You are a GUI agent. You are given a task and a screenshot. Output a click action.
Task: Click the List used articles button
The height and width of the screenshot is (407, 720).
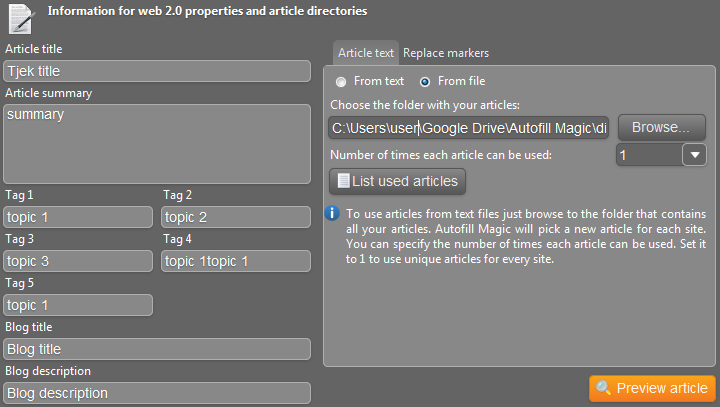click(x=398, y=181)
